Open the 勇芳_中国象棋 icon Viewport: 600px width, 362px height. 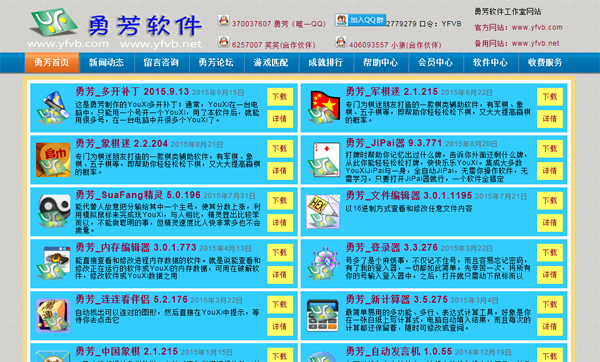[x=53, y=356]
